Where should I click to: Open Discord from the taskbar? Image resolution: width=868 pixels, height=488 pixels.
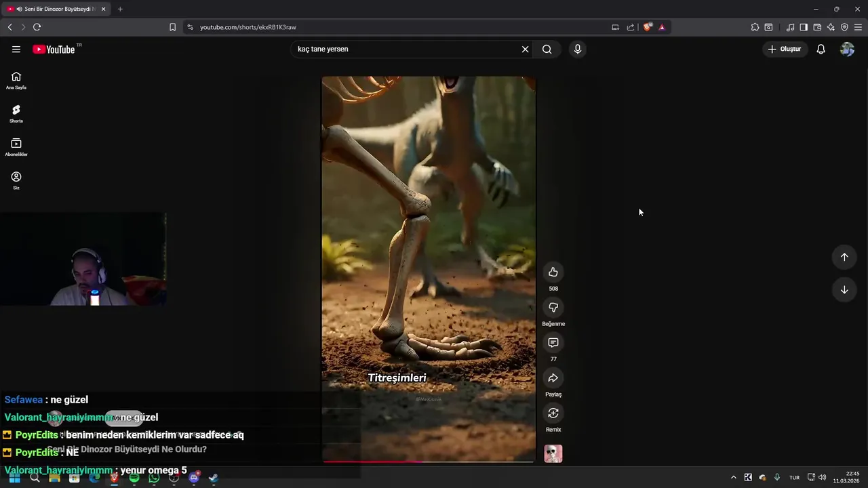(x=194, y=478)
